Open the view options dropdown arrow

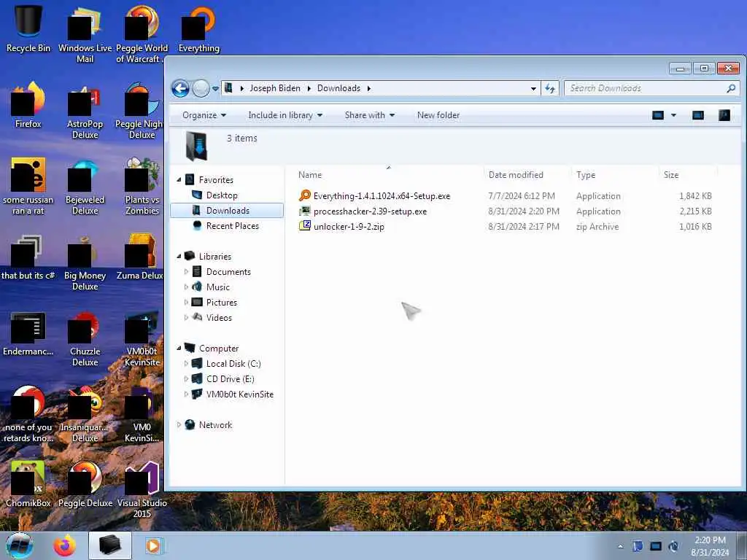tap(673, 115)
